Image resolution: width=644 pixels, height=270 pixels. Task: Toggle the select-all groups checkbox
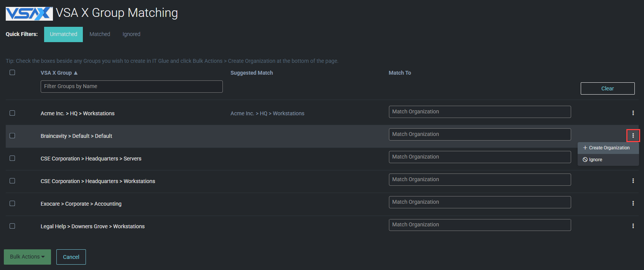12,72
